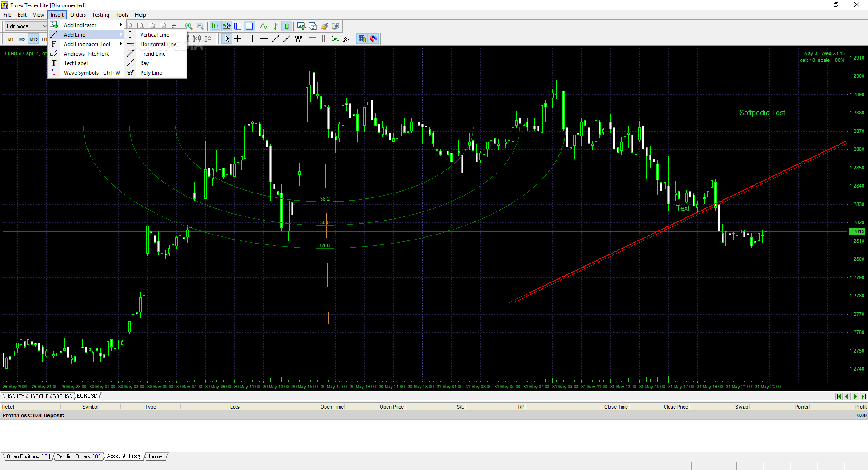868x470 pixels.
Task: Open the File menu
Action: tap(7, 15)
